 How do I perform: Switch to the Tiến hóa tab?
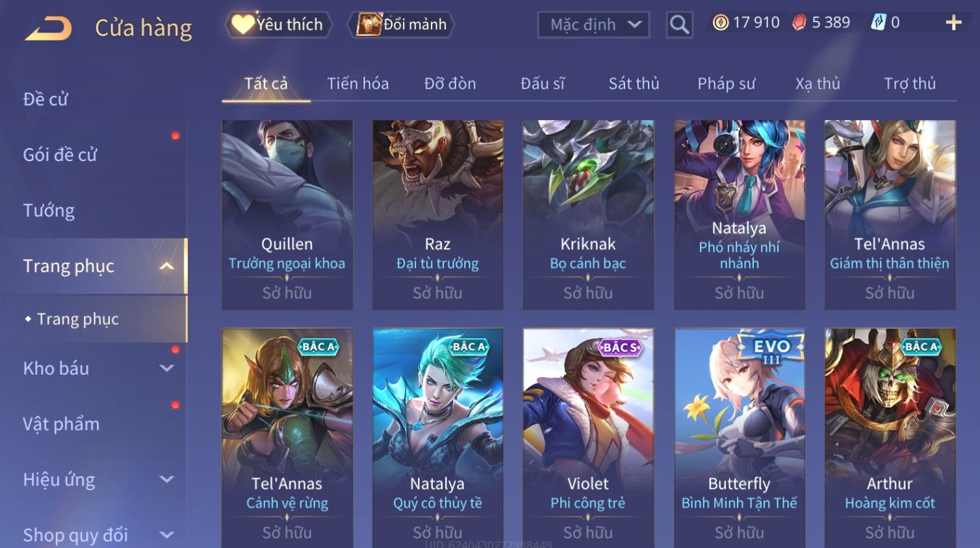tap(357, 84)
